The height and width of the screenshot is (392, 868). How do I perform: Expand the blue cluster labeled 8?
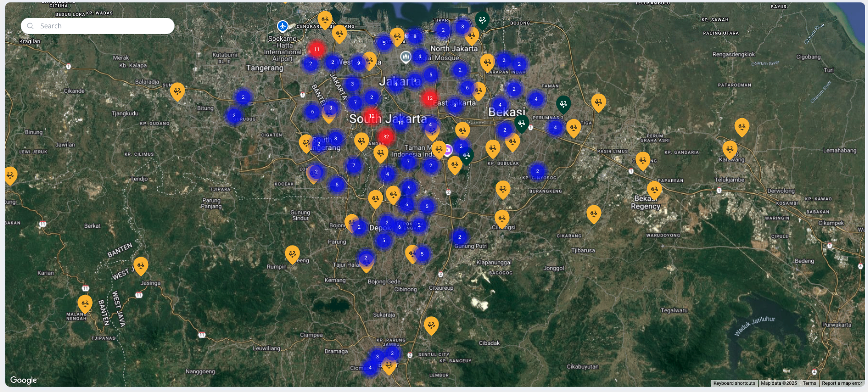[415, 37]
